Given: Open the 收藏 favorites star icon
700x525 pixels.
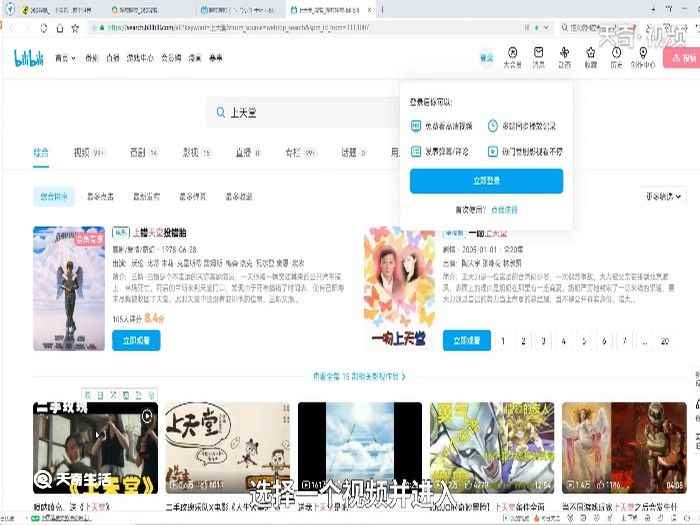Looking at the screenshot, I should tap(591, 58).
